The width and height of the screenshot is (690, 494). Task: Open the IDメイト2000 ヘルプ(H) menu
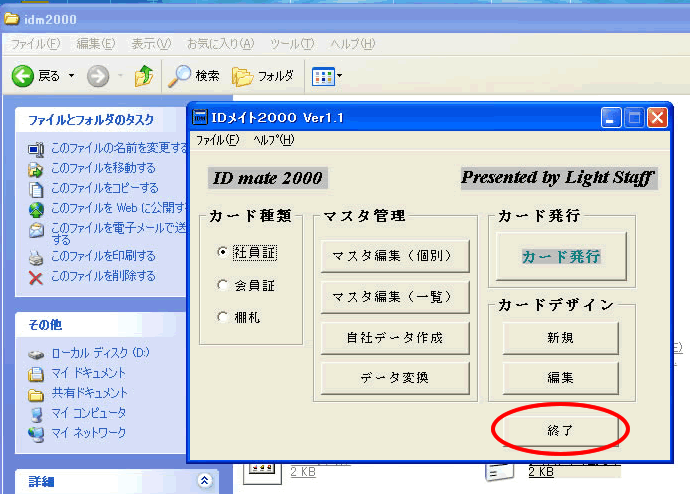(x=274, y=140)
